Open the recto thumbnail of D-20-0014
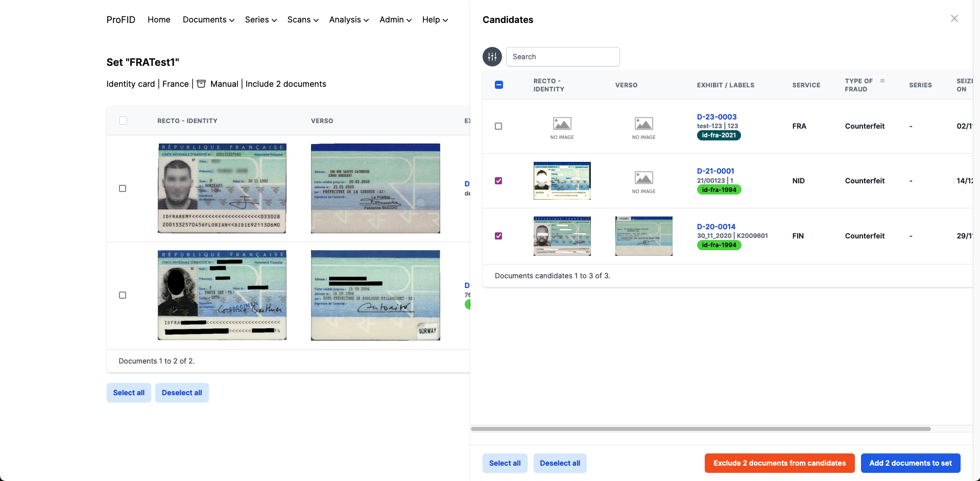The width and height of the screenshot is (980, 481). tap(562, 236)
